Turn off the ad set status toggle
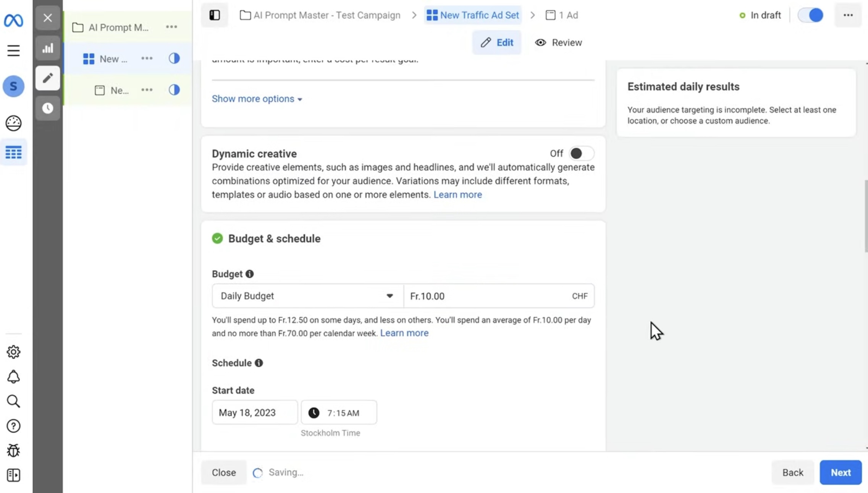The image size is (868, 493). tap(810, 15)
